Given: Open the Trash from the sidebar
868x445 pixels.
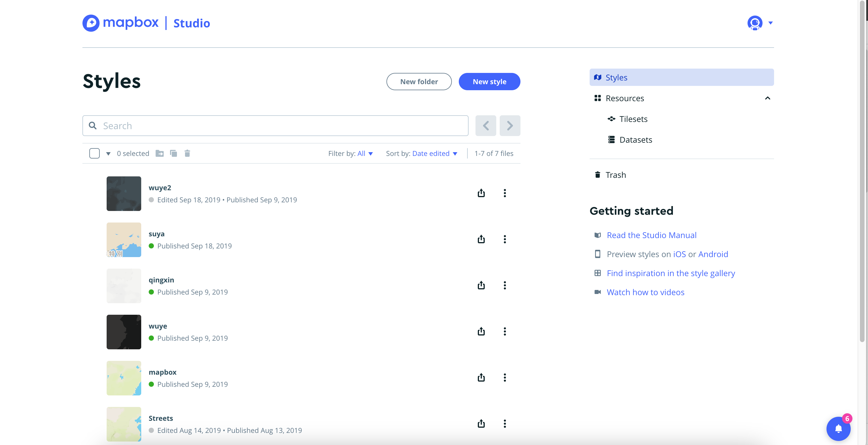Looking at the screenshot, I should (x=616, y=175).
